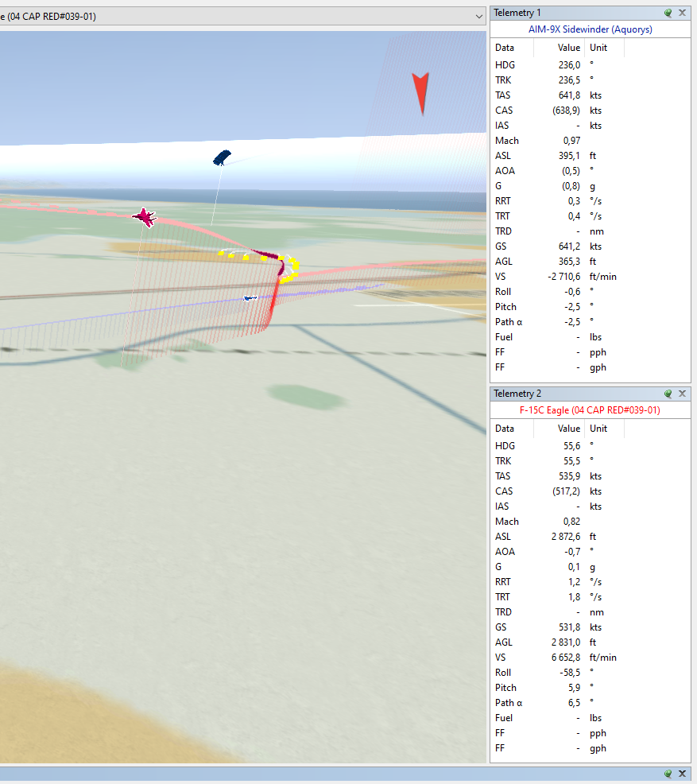Click the red arrow marker in the sky
Viewport: 697px width, 784px height.
(x=420, y=94)
